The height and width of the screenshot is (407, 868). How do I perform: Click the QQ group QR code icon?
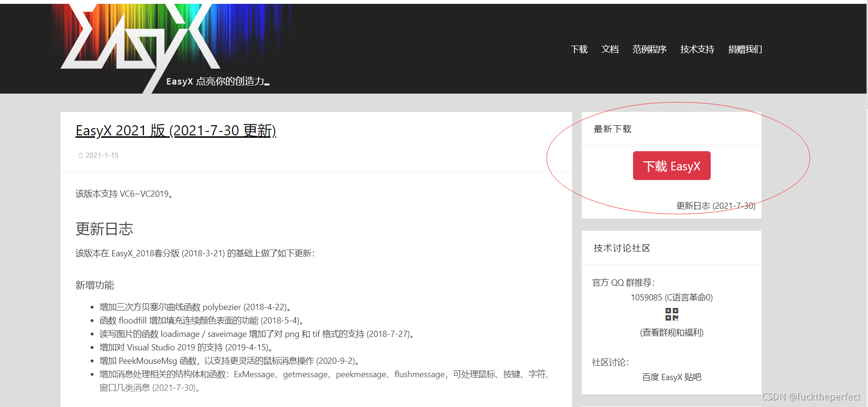pyautogui.click(x=671, y=314)
